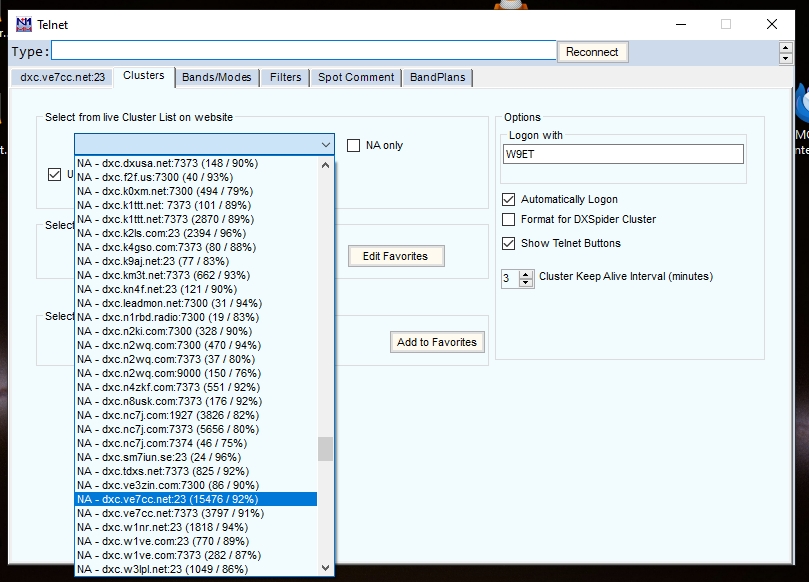Open the Spot Comment tab
The width and height of the screenshot is (809, 582).
[356, 77]
